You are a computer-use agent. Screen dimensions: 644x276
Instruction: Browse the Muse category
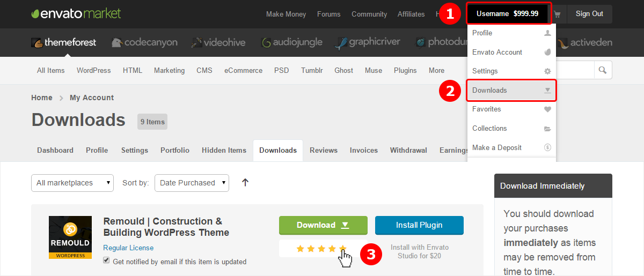tap(374, 70)
